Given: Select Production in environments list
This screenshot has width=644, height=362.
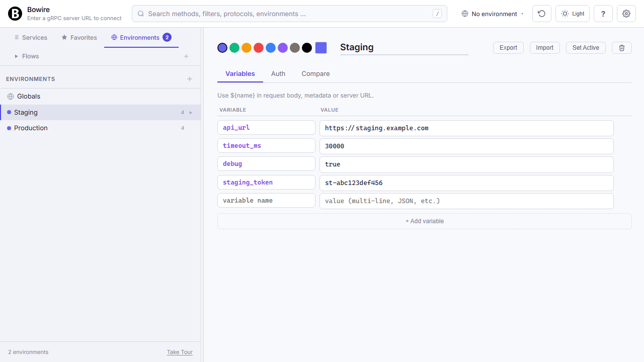Looking at the screenshot, I should coord(101,128).
